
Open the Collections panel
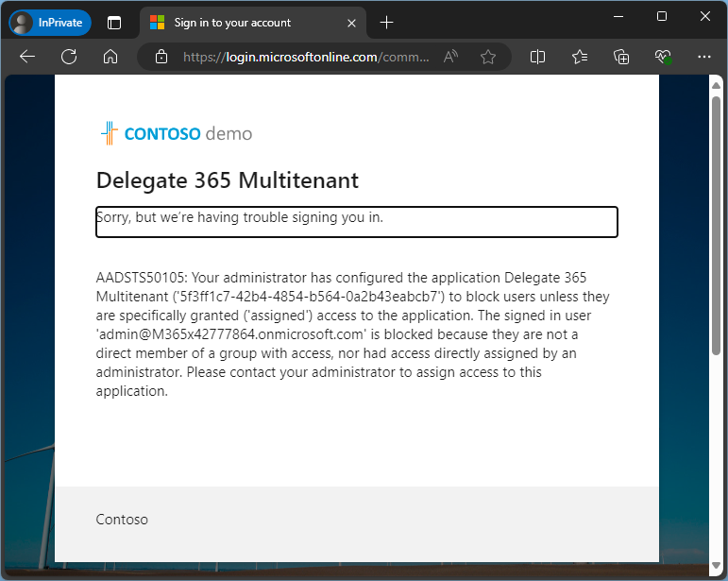[x=621, y=57]
